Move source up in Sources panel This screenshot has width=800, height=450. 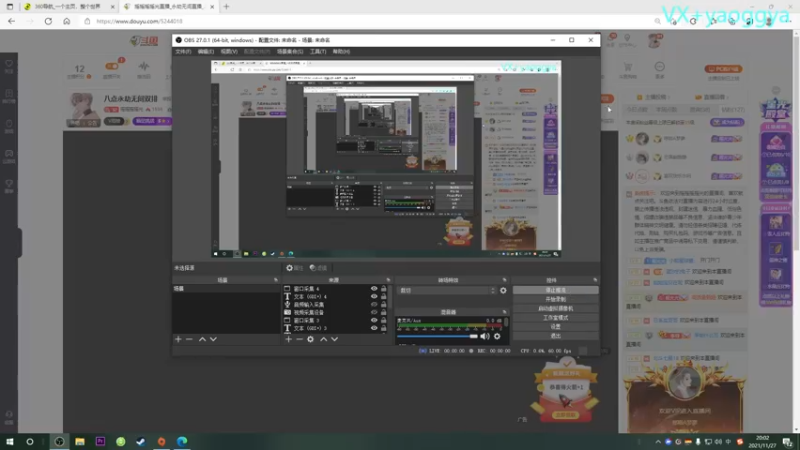323,339
